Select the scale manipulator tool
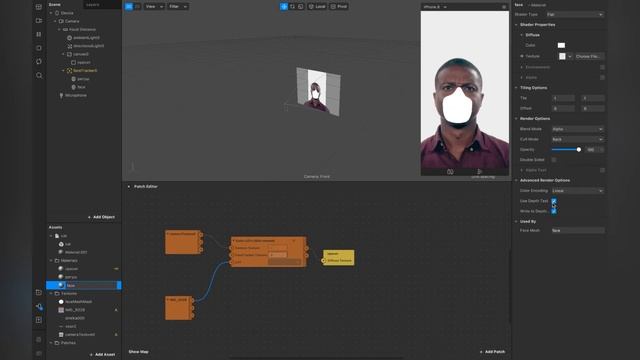The height and width of the screenshot is (360, 640). (301, 7)
